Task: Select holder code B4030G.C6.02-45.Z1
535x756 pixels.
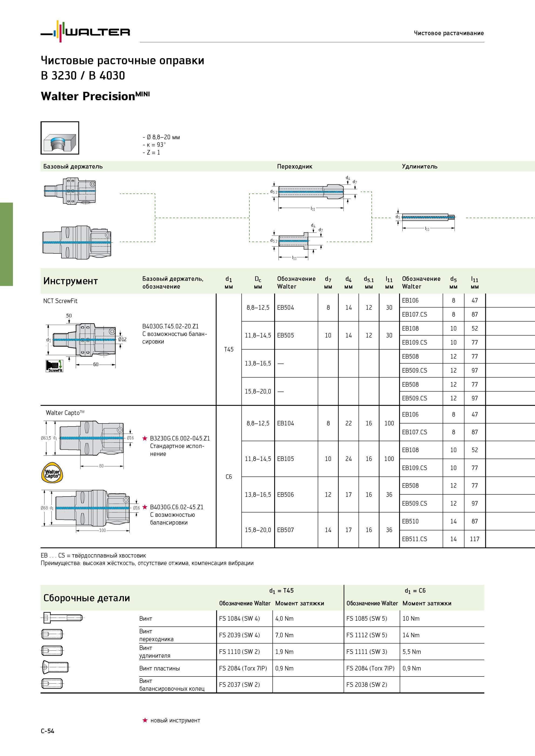Action: click(177, 507)
